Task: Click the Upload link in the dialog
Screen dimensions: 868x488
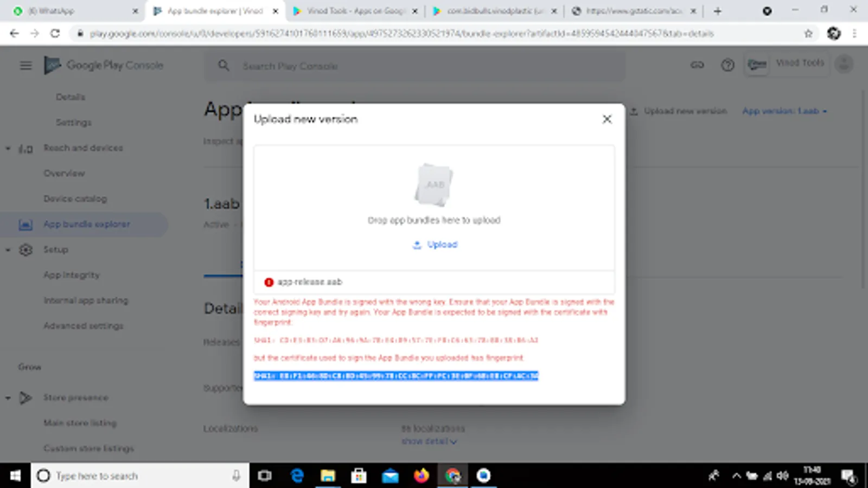Action: click(435, 245)
